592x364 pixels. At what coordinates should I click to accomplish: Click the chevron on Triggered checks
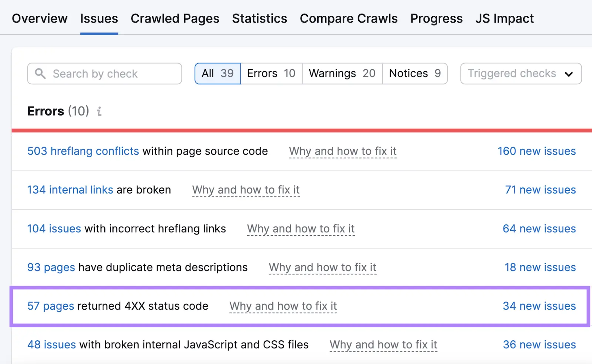pos(569,74)
